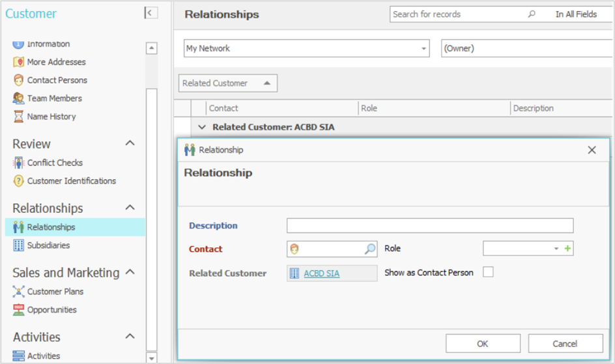Collapse the Customer navigation panel
The image size is (615, 364).
pyautogui.click(x=150, y=13)
